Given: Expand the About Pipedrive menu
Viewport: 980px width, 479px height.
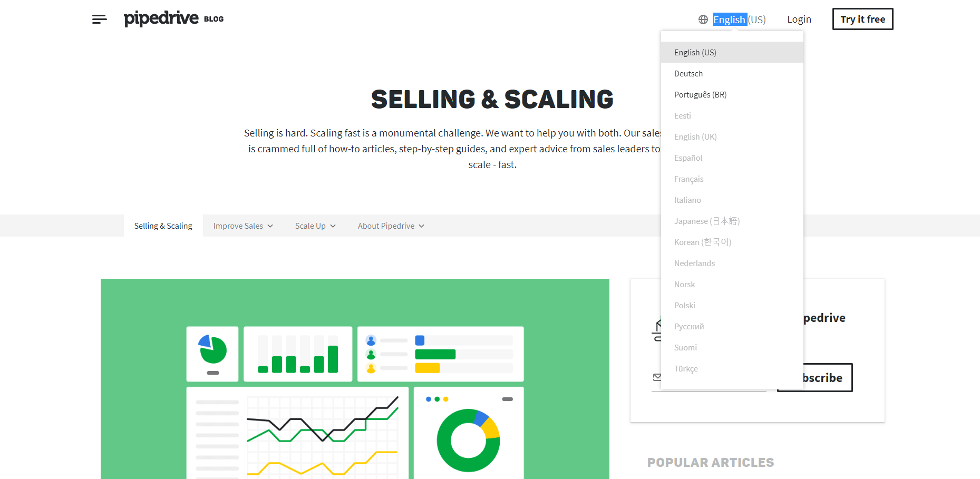Looking at the screenshot, I should point(391,226).
